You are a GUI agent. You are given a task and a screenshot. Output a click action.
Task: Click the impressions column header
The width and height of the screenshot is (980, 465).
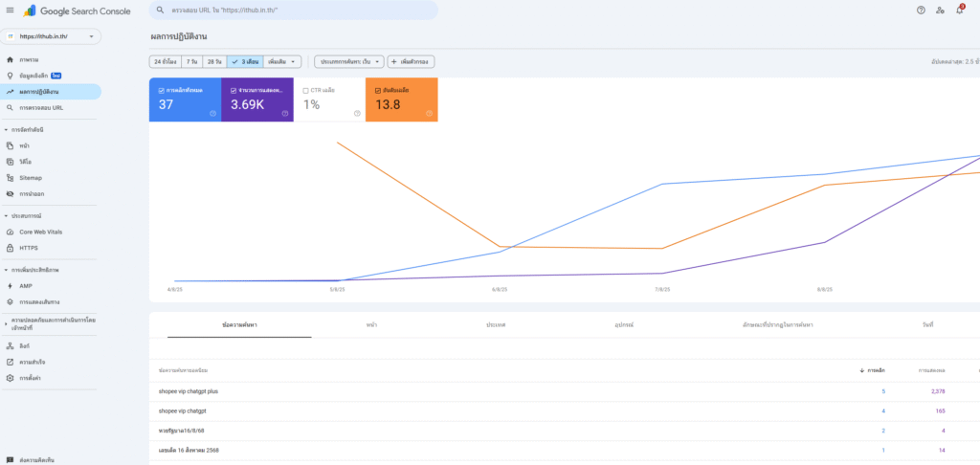coord(931,370)
